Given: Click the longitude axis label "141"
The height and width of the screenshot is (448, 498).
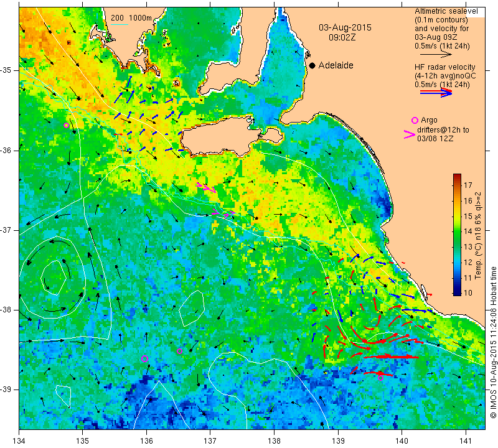Looking at the screenshot, I should (x=466, y=441).
